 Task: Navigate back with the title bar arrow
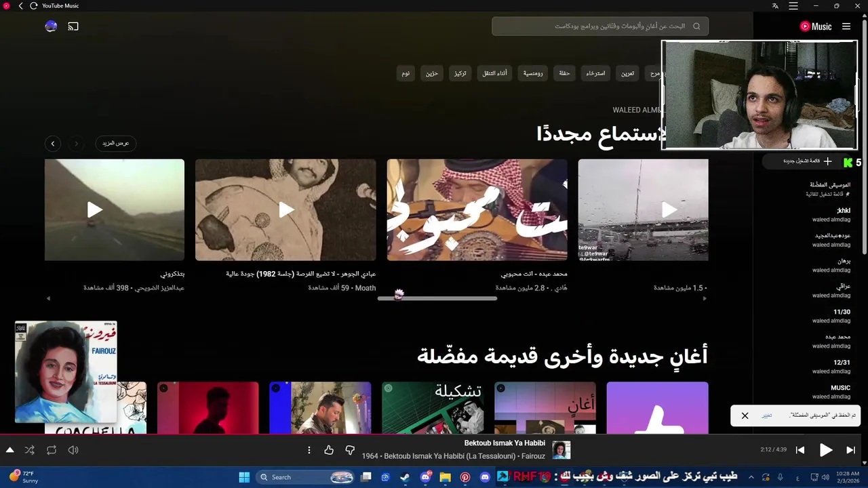tap(20, 5)
